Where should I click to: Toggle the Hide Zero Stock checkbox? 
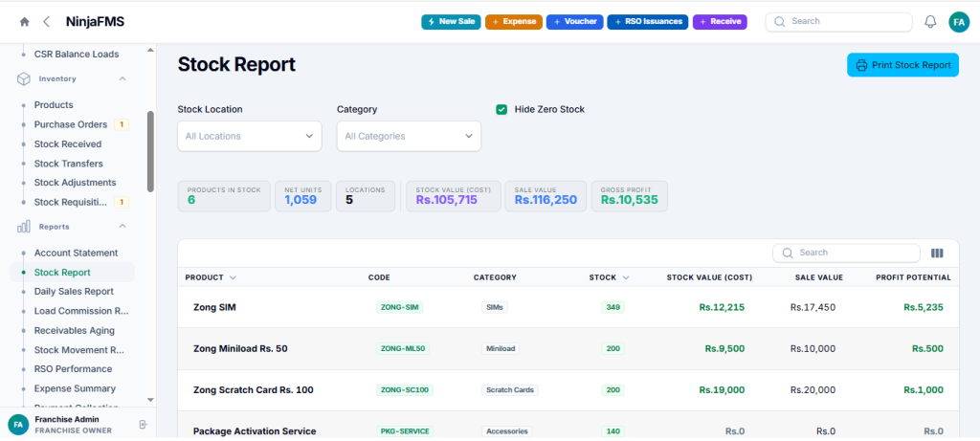[x=501, y=109]
